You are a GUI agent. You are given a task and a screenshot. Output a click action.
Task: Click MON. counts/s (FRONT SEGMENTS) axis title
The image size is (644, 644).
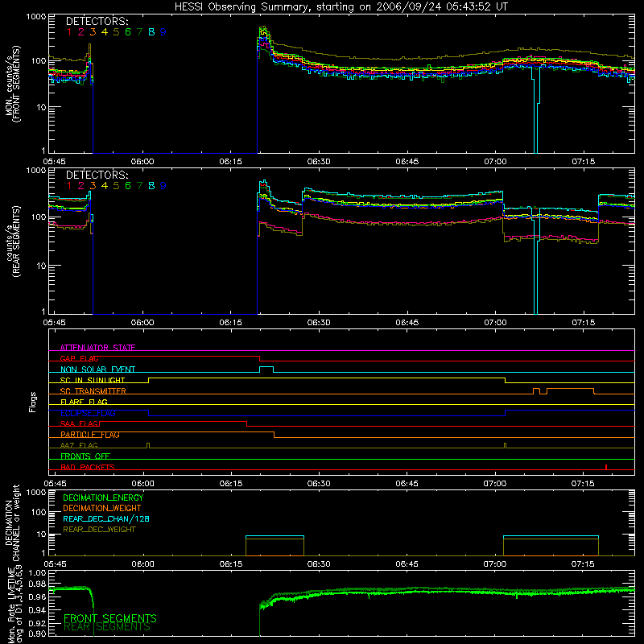pos(13,84)
